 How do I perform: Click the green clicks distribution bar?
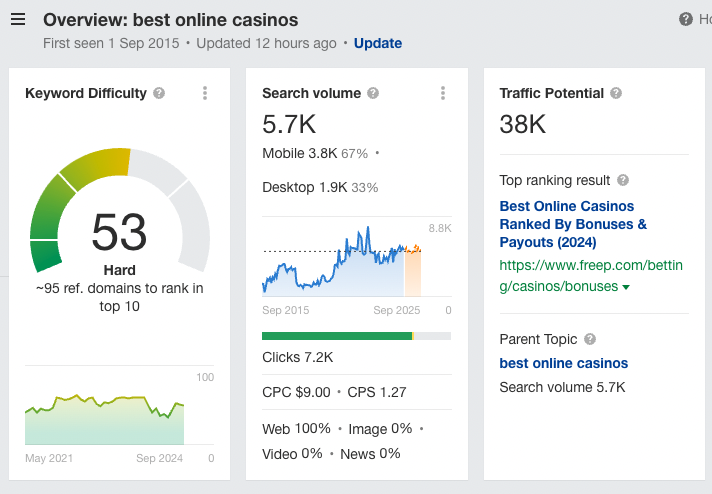pos(337,336)
